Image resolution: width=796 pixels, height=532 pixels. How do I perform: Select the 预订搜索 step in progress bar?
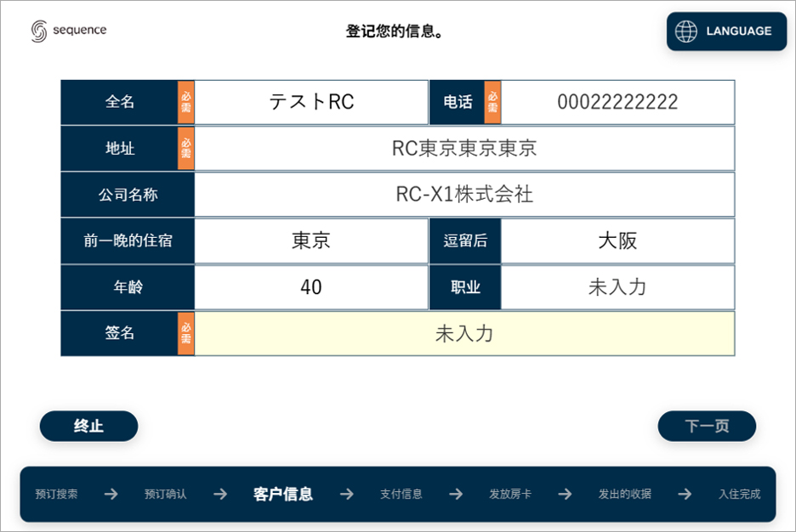[56, 494]
